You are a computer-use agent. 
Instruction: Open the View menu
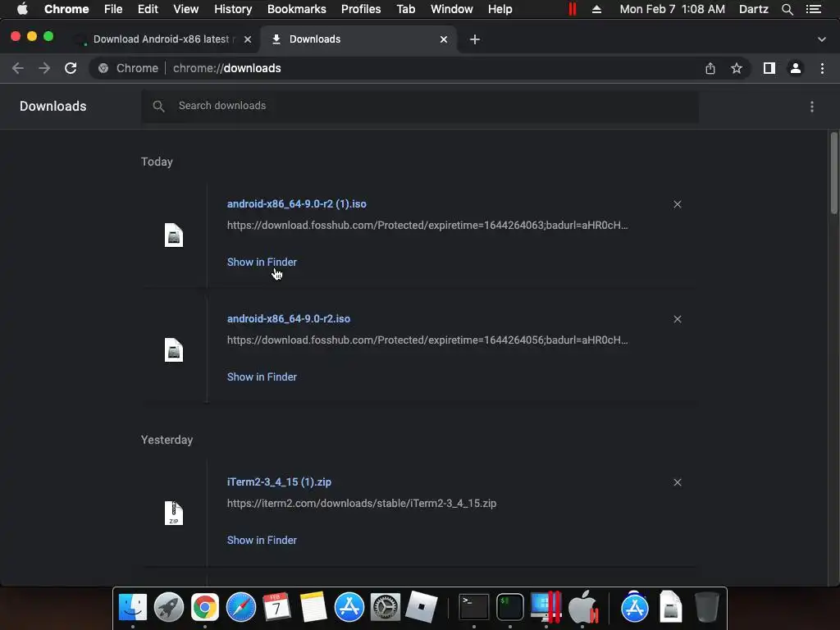186,9
